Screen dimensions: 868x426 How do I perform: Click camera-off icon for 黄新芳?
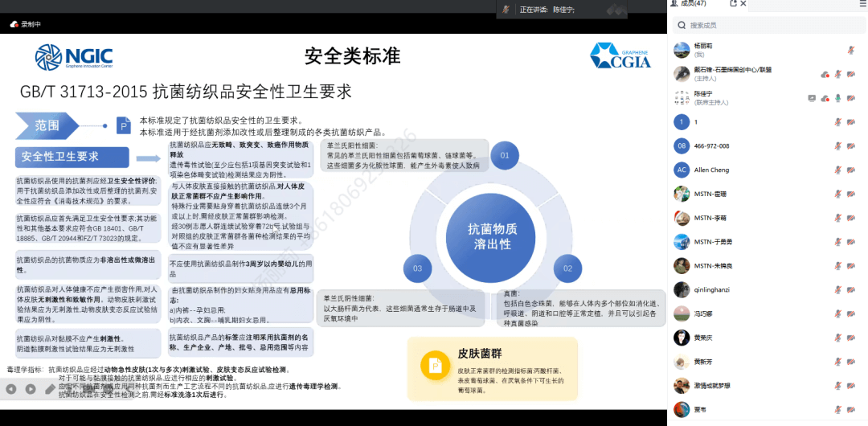coord(851,362)
